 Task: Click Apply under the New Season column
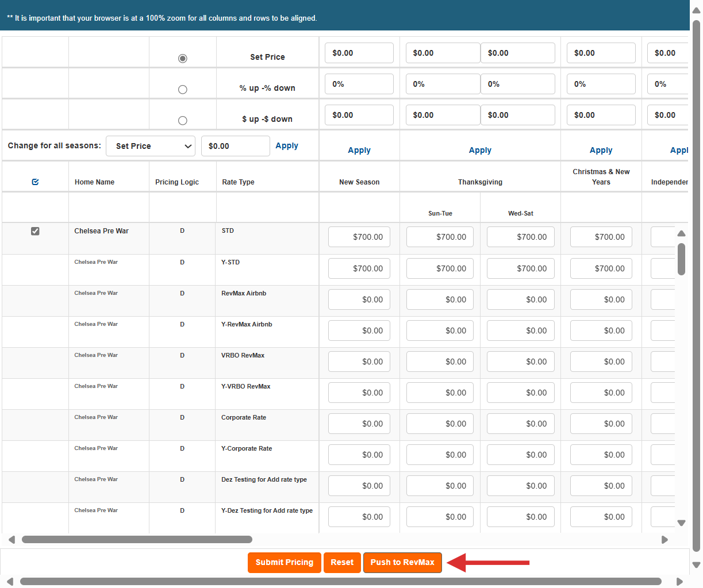point(359,151)
